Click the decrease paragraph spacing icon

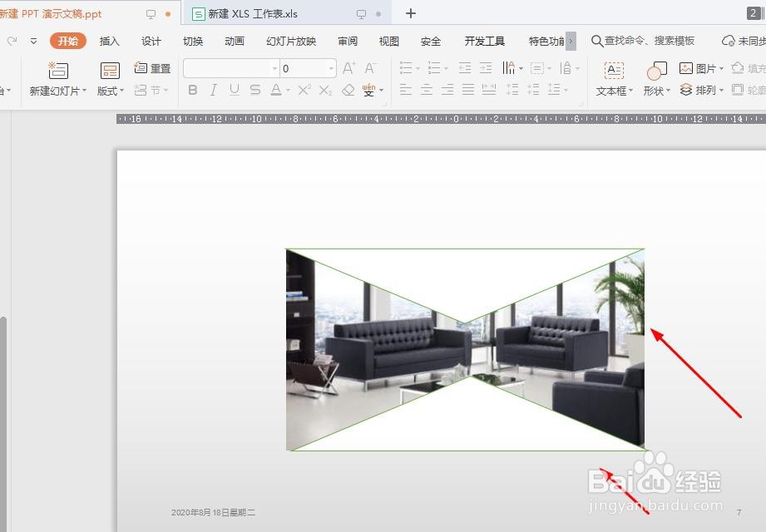click(x=533, y=90)
